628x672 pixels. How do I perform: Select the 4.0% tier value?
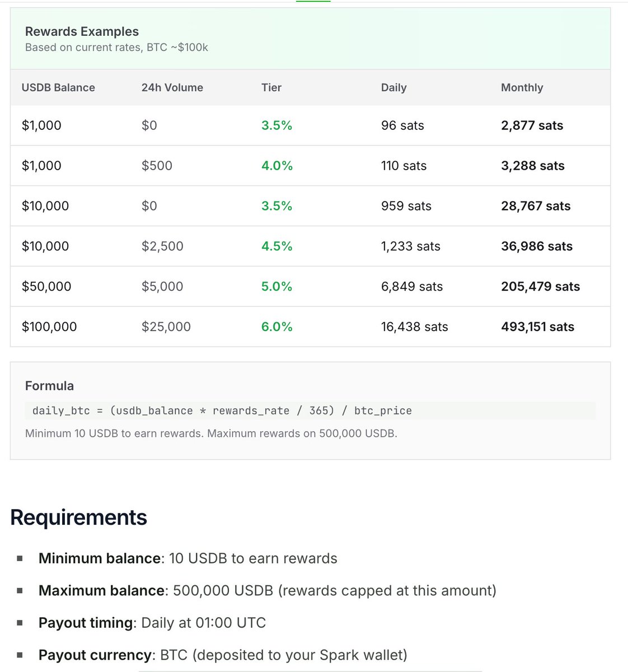coord(276,166)
